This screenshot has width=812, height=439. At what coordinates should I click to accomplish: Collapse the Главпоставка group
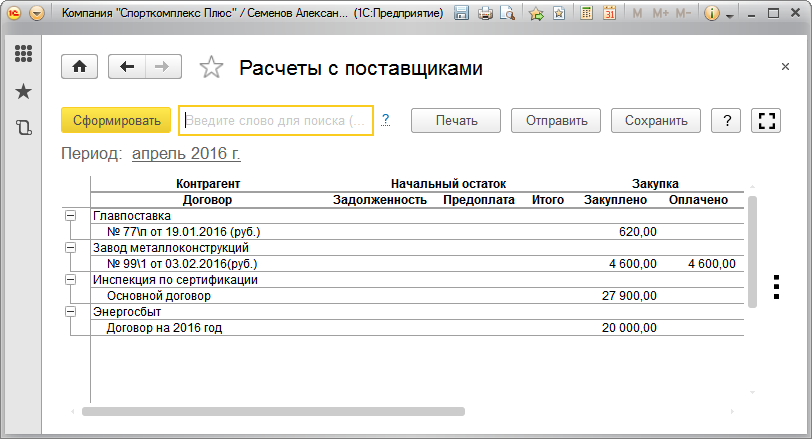coord(70,216)
